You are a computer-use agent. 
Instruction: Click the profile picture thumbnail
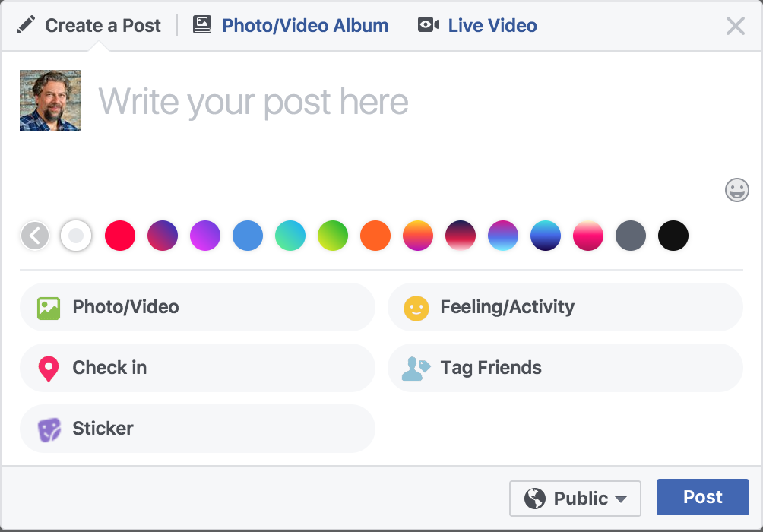(50, 100)
